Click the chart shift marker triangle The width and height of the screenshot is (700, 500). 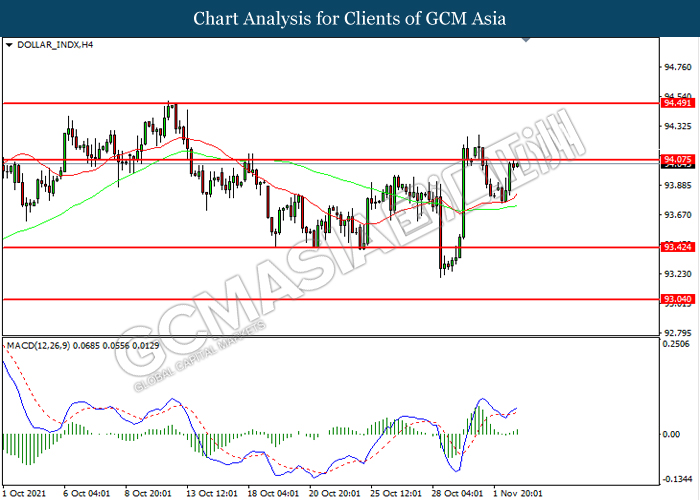click(x=526, y=40)
